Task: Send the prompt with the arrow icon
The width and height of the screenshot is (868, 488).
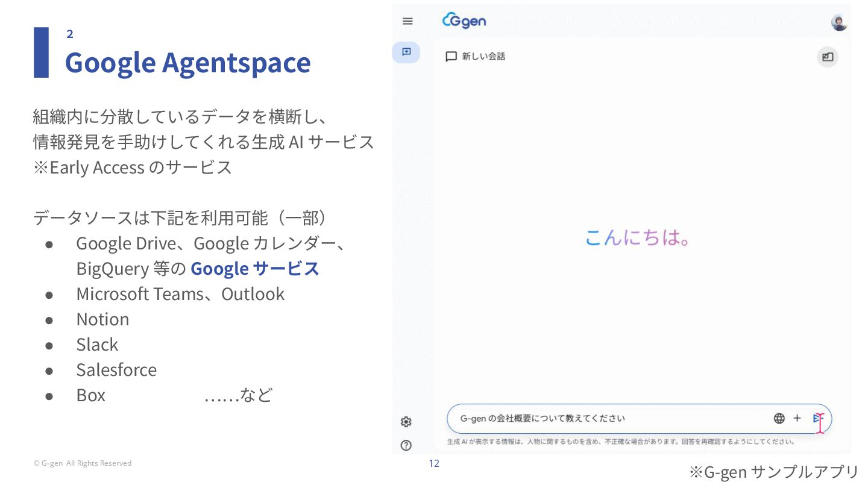Action: [817, 418]
